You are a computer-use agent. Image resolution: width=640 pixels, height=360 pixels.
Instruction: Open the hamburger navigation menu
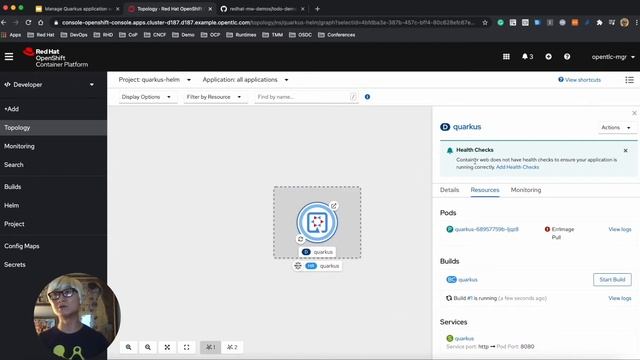point(9,57)
